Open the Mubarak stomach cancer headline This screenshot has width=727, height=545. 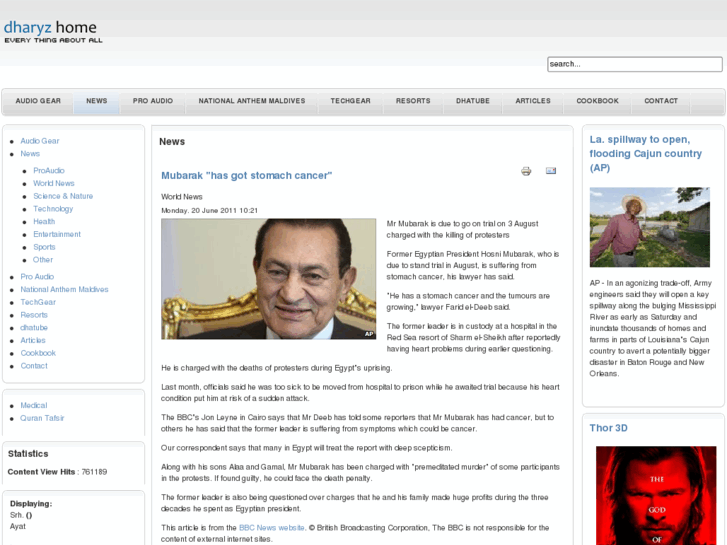click(x=246, y=176)
